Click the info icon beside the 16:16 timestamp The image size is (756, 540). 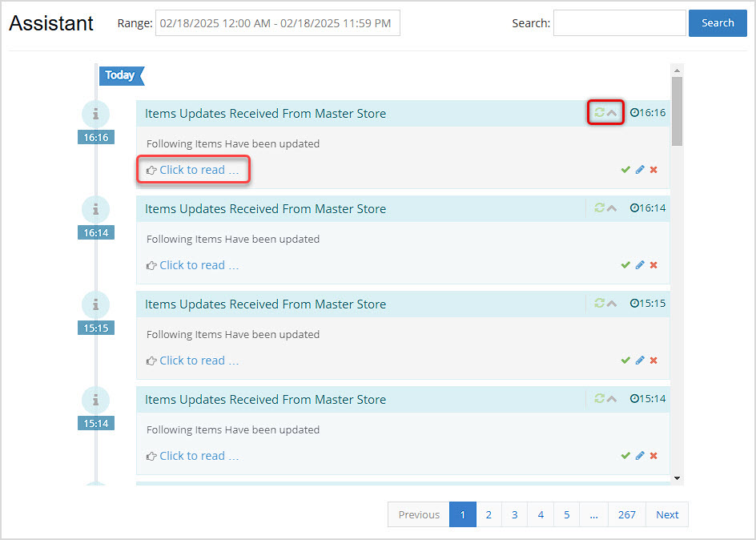(x=95, y=114)
